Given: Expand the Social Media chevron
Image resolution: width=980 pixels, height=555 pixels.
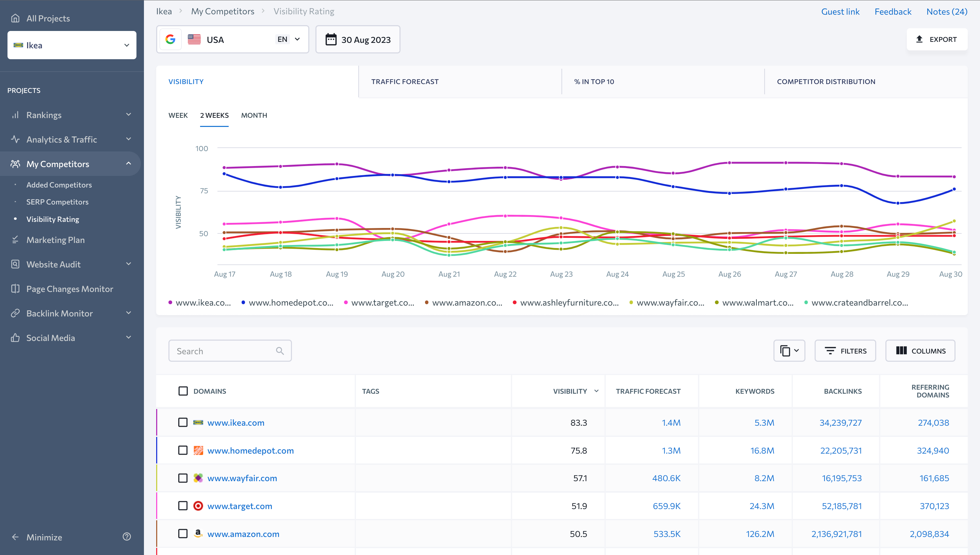Looking at the screenshot, I should (129, 337).
